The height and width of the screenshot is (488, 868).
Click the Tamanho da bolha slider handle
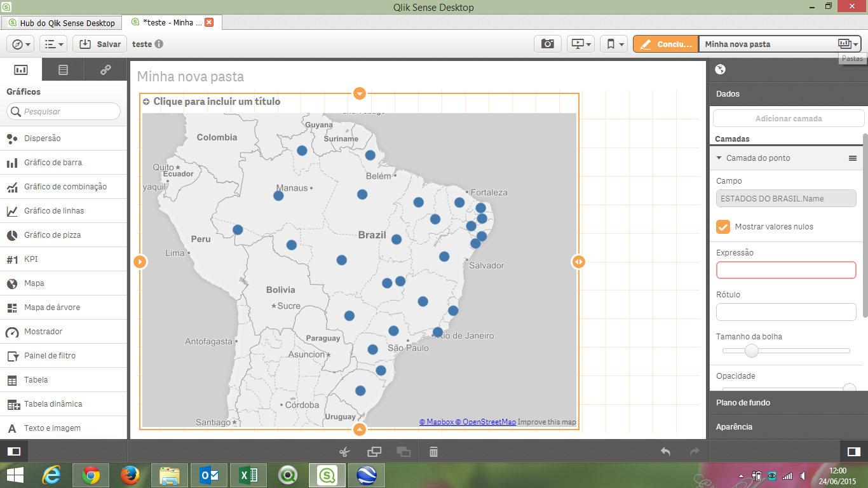(752, 351)
